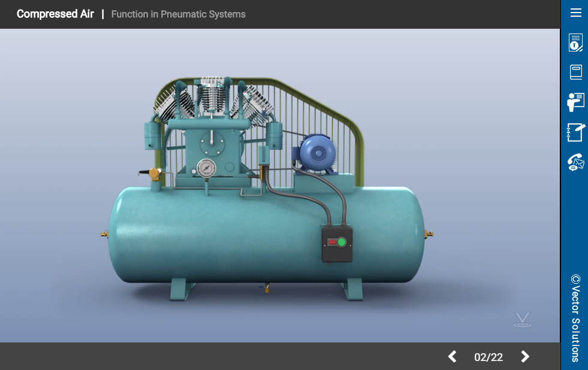This screenshot has width=588, height=370.
Task: Open the Resources document icon
Action: (x=575, y=43)
